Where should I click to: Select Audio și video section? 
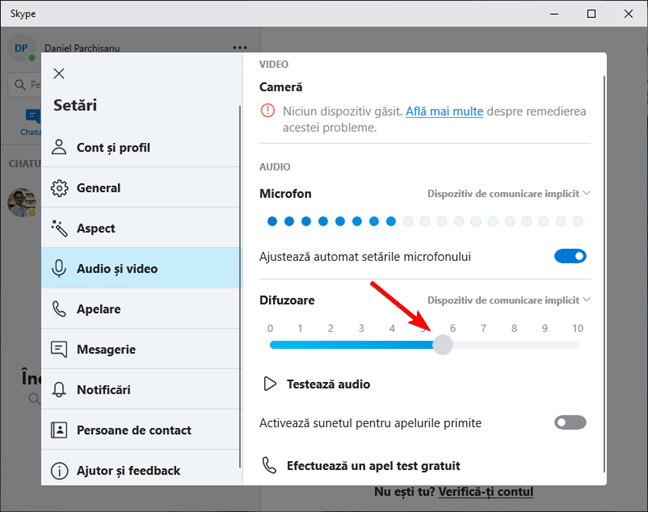141,268
